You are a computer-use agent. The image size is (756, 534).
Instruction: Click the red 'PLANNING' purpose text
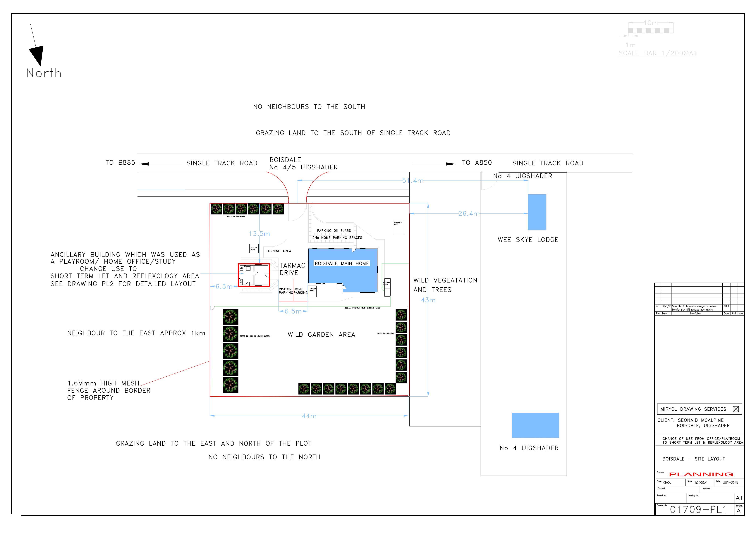click(x=701, y=474)
